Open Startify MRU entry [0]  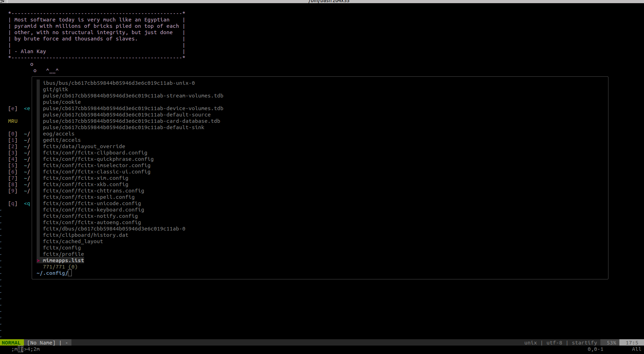click(x=19, y=134)
